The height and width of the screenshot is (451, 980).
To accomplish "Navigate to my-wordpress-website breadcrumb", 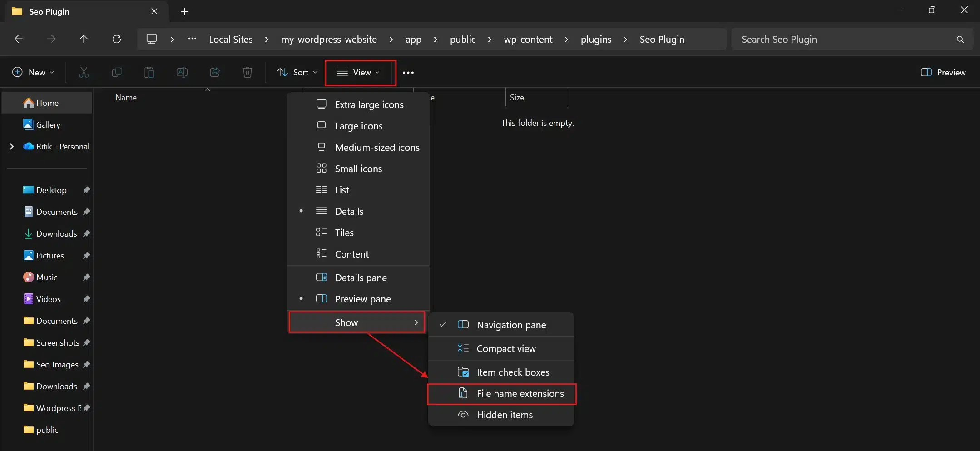I will click(x=329, y=40).
